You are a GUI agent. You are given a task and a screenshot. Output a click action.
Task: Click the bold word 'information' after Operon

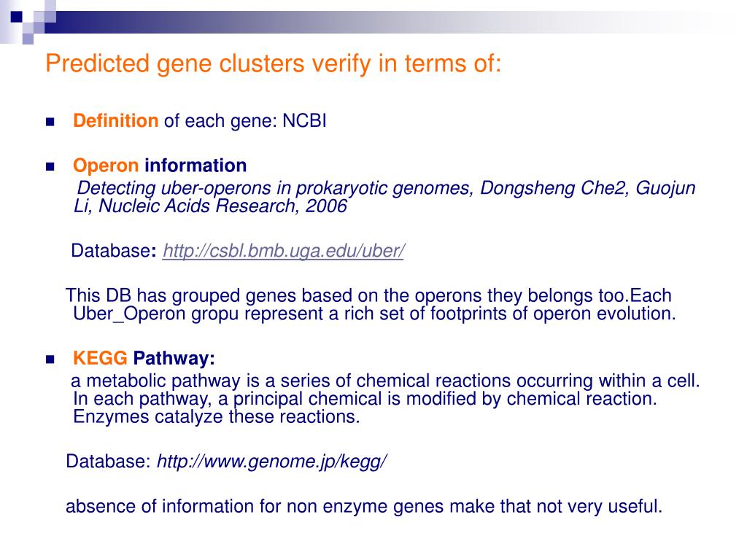[196, 166]
